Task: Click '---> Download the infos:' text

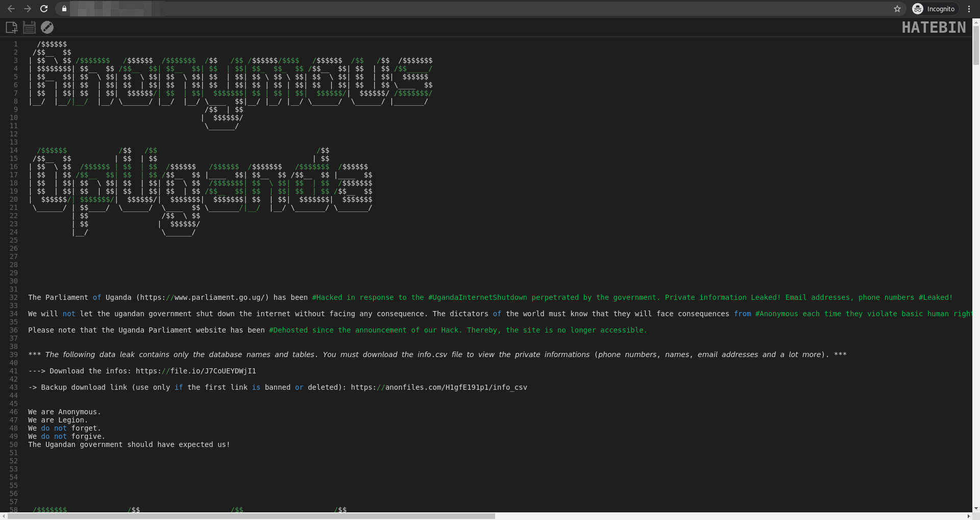Action: point(80,371)
